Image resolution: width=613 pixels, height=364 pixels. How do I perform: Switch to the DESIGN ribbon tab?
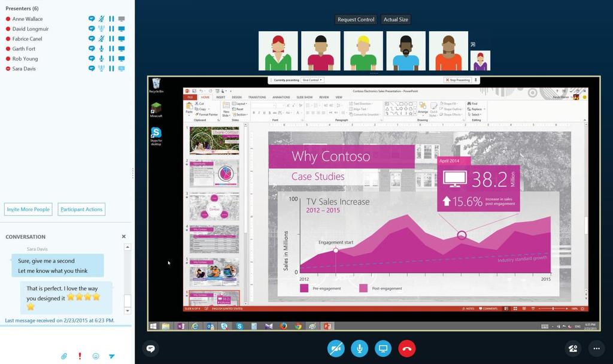click(236, 97)
